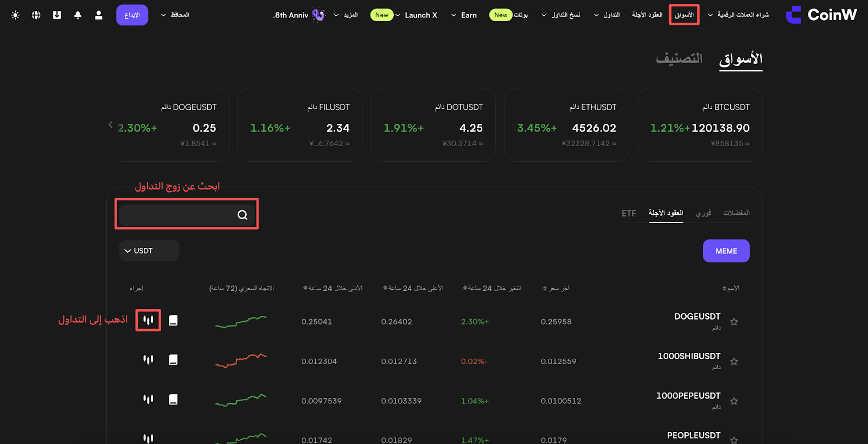The image size is (868, 444).
Task: Click the DOGEUSDT 72-hour trend sparkline
Action: [x=241, y=321]
